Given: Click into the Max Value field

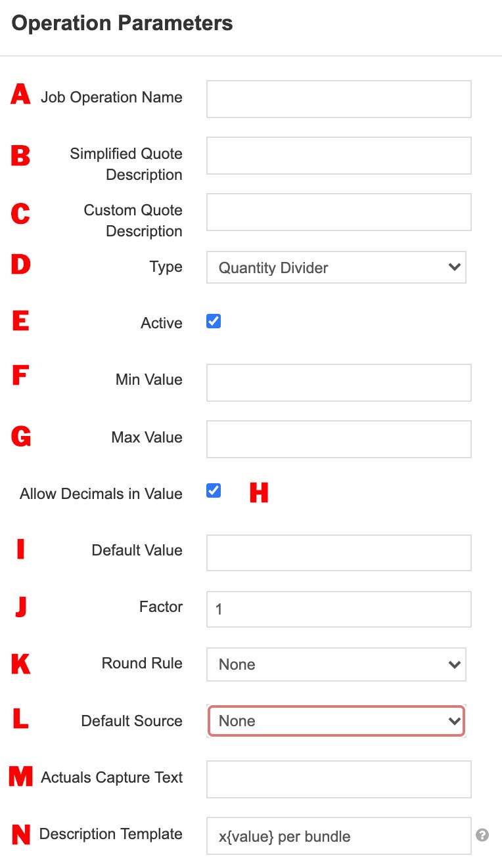Looking at the screenshot, I should click(x=338, y=439).
